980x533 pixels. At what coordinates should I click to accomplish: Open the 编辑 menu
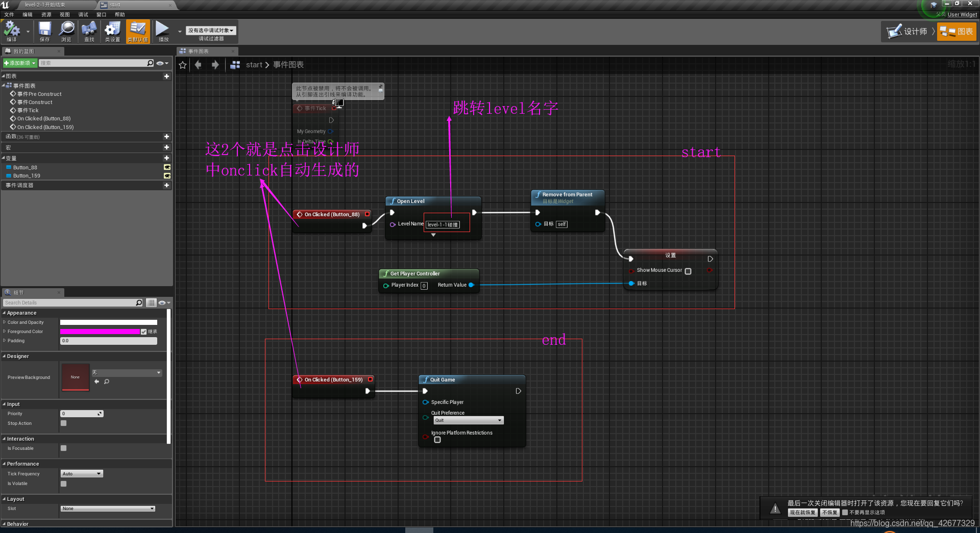(28, 14)
